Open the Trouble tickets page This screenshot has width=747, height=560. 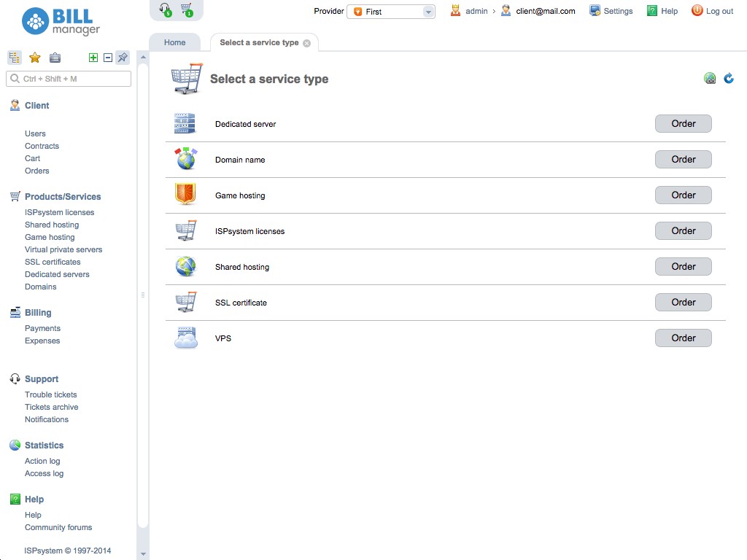tap(50, 394)
